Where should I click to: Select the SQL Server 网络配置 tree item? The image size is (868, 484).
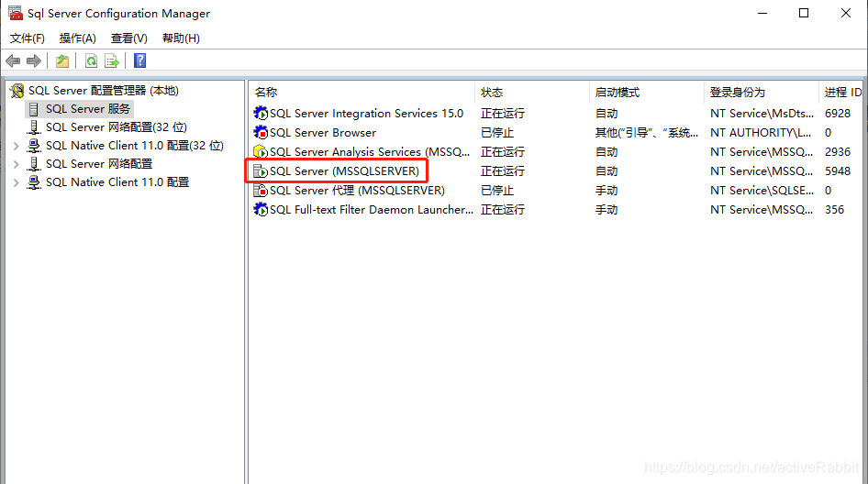[x=99, y=164]
